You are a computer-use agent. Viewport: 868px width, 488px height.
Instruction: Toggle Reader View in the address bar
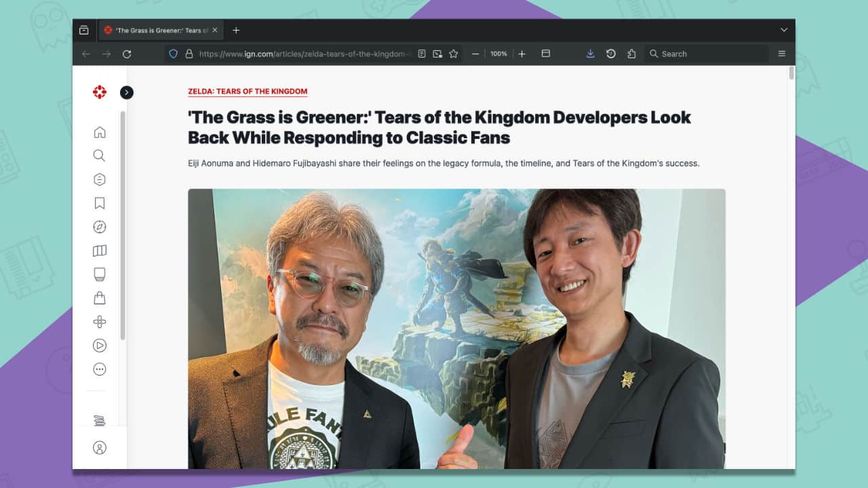pyautogui.click(x=422, y=54)
